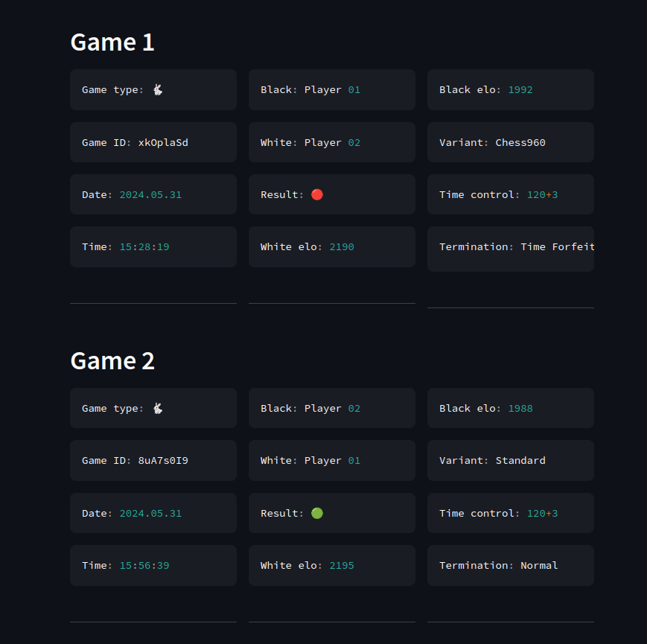Click the green result circle in Game 2
647x644 pixels.
point(317,513)
